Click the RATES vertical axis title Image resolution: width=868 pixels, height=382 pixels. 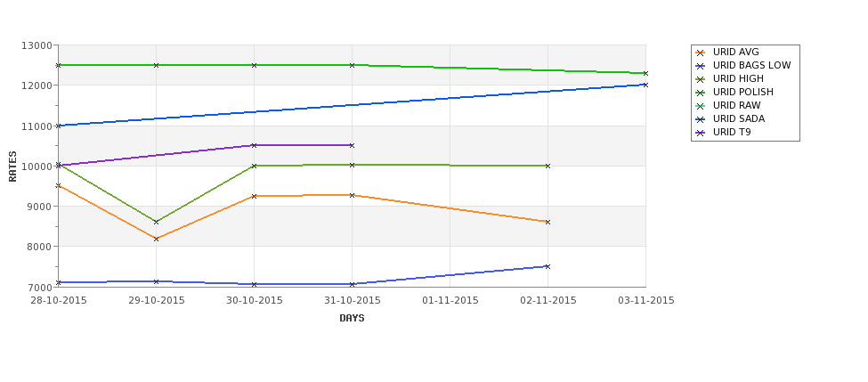13,166
